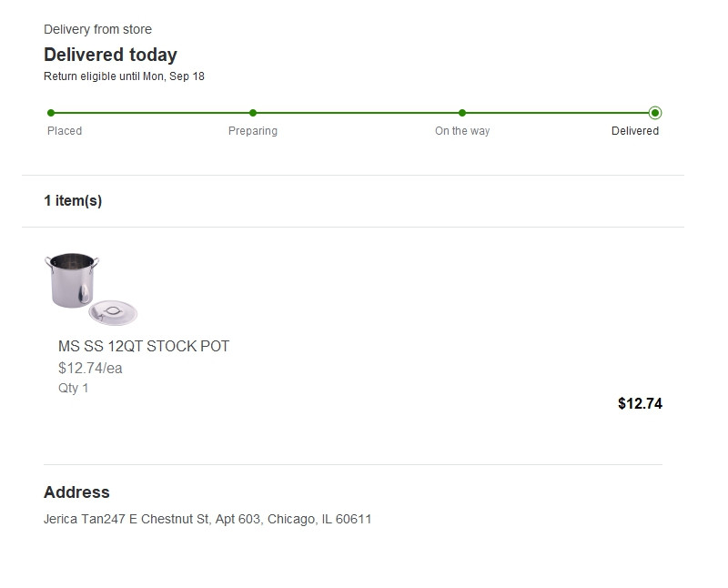728x588 pixels.
Task: Click the bold $12.74 item total
Action: (640, 403)
